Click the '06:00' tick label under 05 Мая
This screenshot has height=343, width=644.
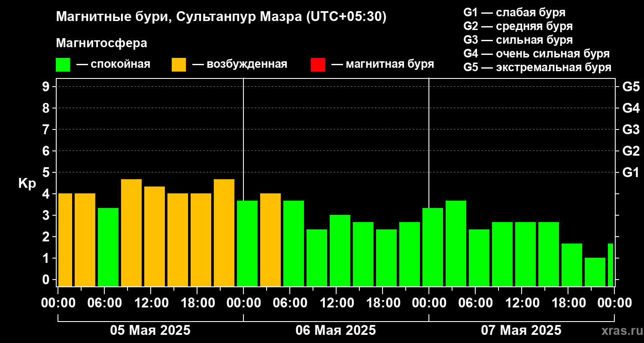coord(104,303)
